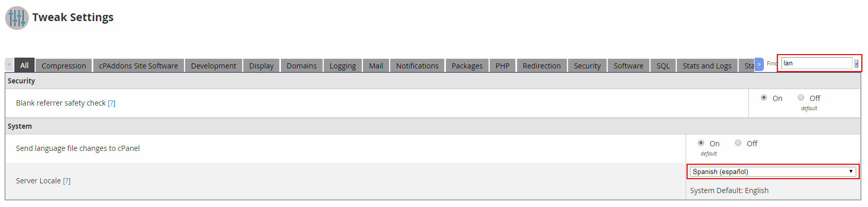Enable Send language file changes to cPanel
Image resolution: width=868 pixels, height=207 pixels.
[701, 143]
